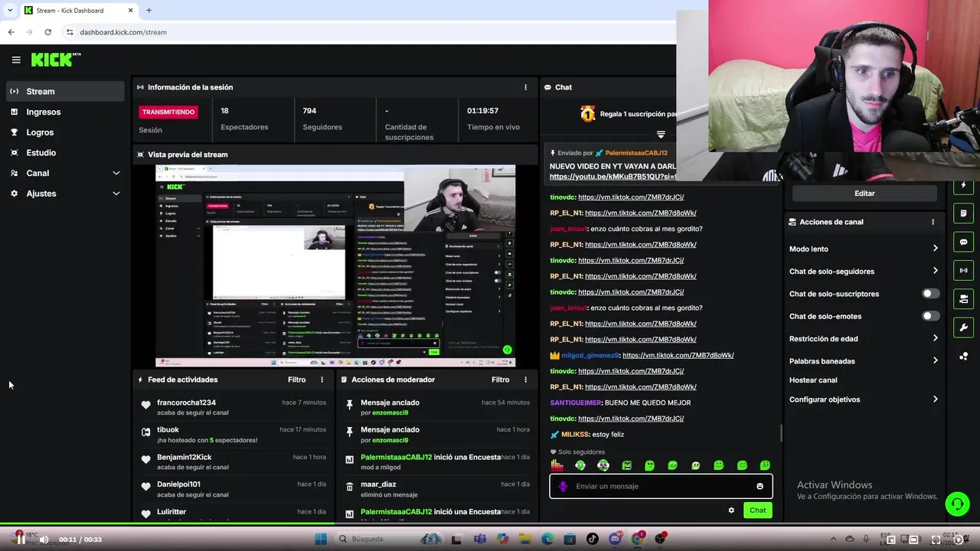Select Stream in the sidebar
Screen dimensions: 980x551
[66, 91]
